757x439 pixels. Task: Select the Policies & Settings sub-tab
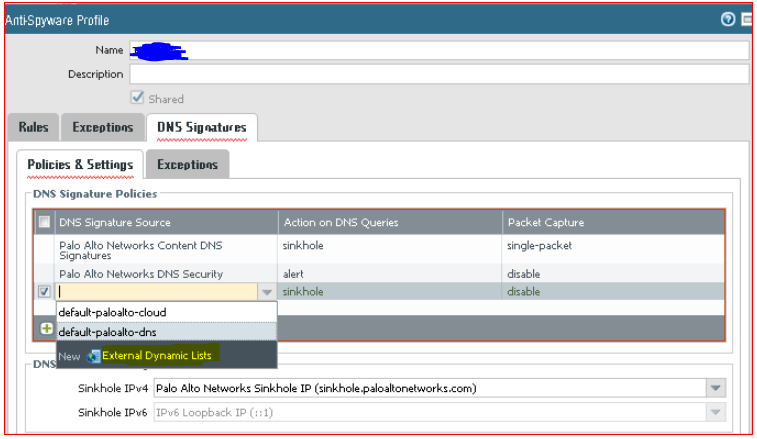[80, 165]
